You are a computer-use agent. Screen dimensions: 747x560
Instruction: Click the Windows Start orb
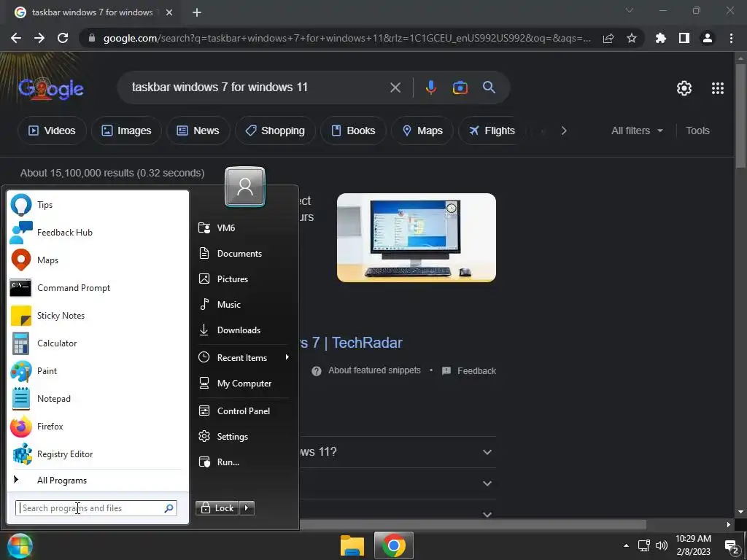point(19,545)
